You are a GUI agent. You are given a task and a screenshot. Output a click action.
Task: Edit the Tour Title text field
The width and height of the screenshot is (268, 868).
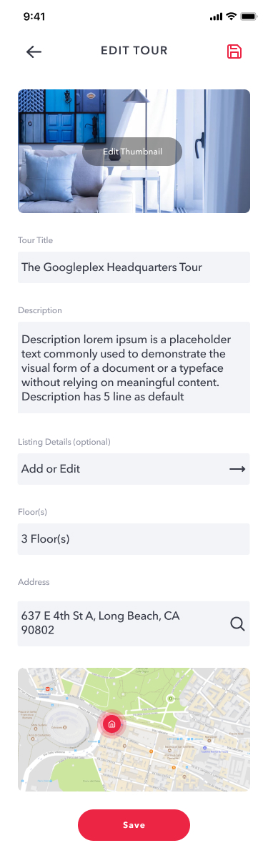pos(134,267)
